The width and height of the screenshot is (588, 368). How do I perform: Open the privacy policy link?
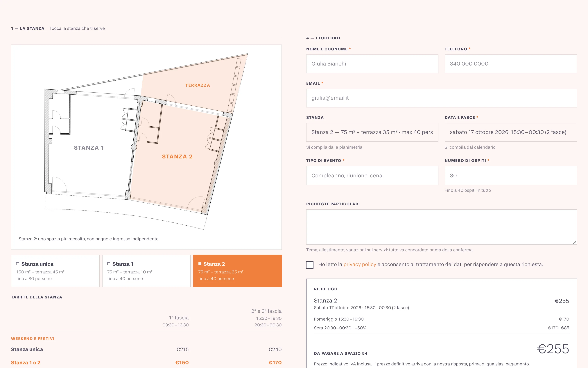click(360, 264)
